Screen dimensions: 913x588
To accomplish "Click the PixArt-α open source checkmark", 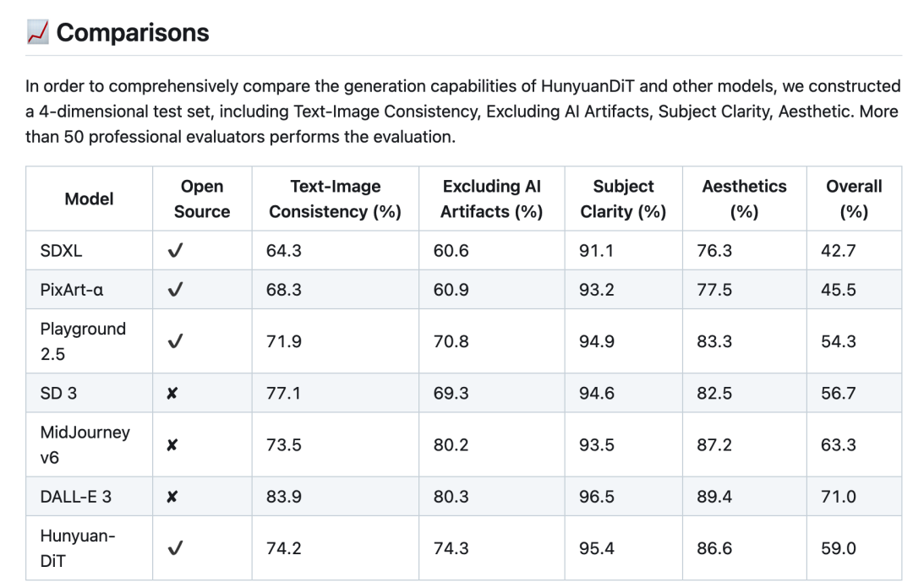I will [175, 289].
